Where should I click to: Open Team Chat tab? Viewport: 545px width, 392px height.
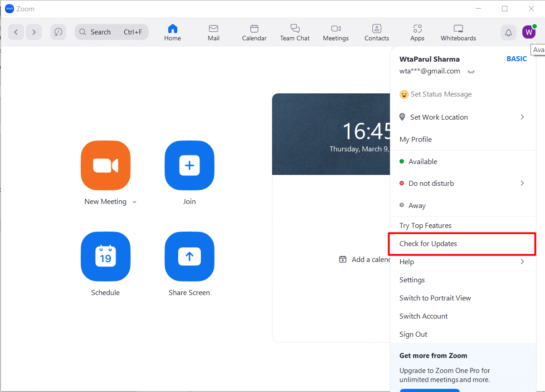coord(295,33)
